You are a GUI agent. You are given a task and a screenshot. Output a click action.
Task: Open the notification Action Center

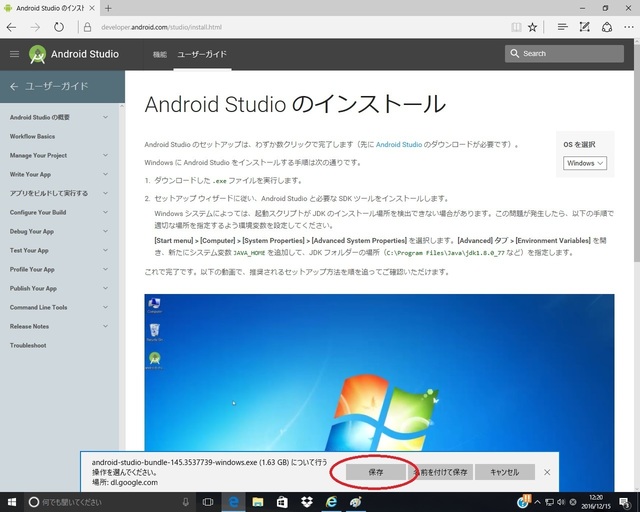pyautogui.click(x=624, y=502)
